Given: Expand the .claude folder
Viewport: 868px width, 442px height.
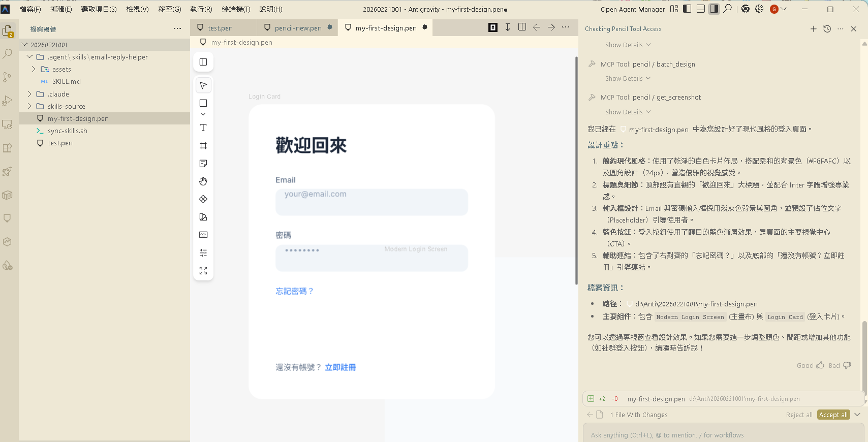Looking at the screenshot, I should click(x=29, y=94).
